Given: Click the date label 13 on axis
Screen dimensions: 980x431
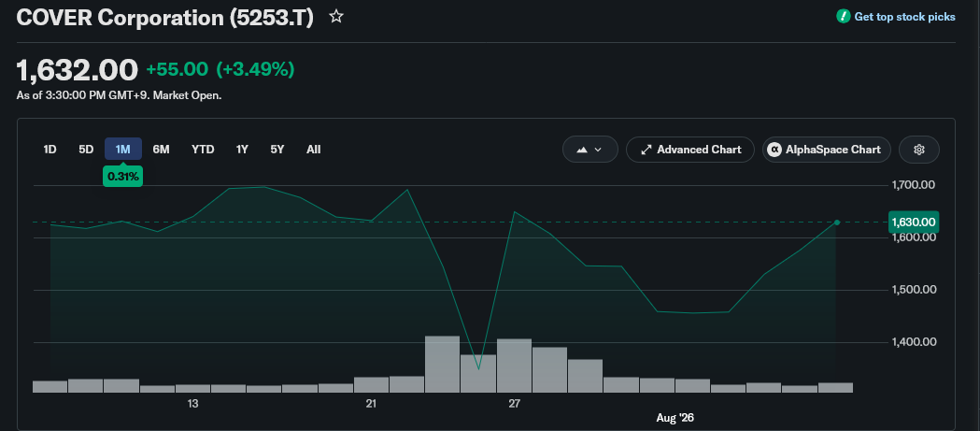Looking at the screenshot, I should [x=192, y=404].
